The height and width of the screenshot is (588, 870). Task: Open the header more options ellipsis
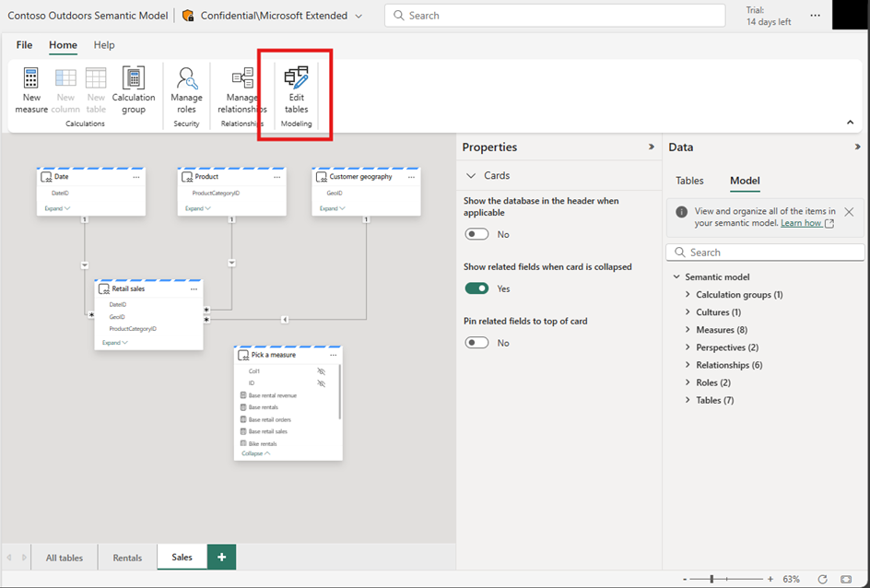[x=815, y=16]
